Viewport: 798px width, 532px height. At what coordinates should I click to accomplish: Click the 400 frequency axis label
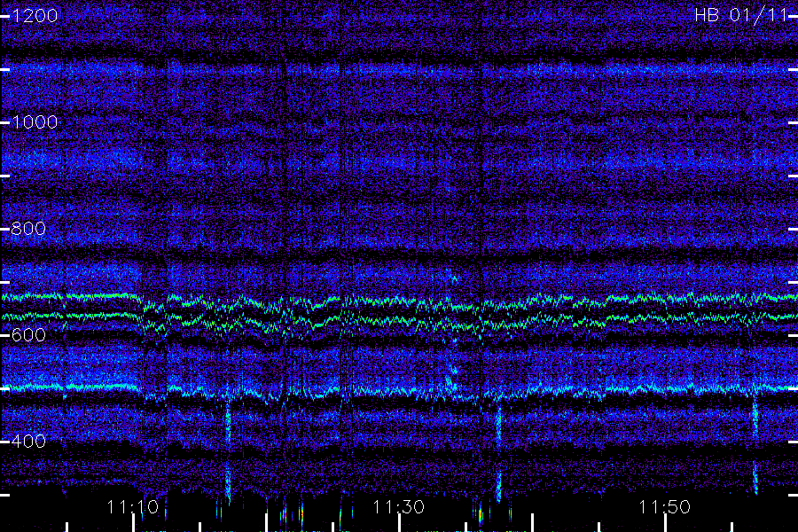tap(28, 441)
